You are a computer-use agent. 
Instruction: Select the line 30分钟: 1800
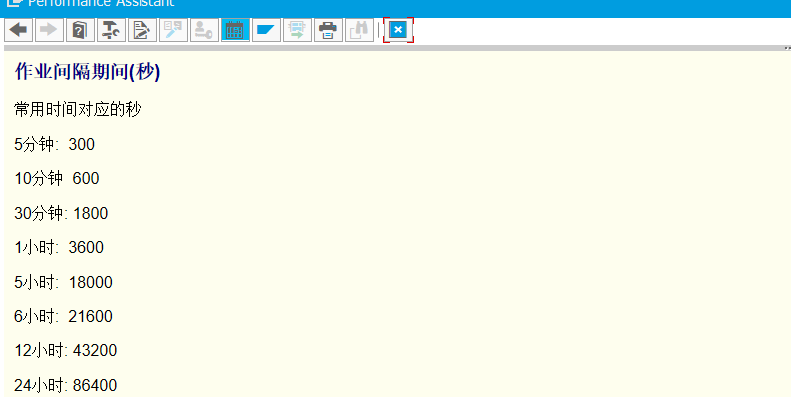pos(61,213)
